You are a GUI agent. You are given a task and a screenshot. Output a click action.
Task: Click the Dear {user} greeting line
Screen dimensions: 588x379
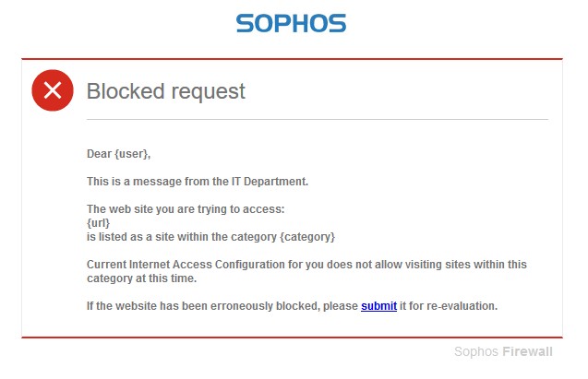click(x=118, y=154)
